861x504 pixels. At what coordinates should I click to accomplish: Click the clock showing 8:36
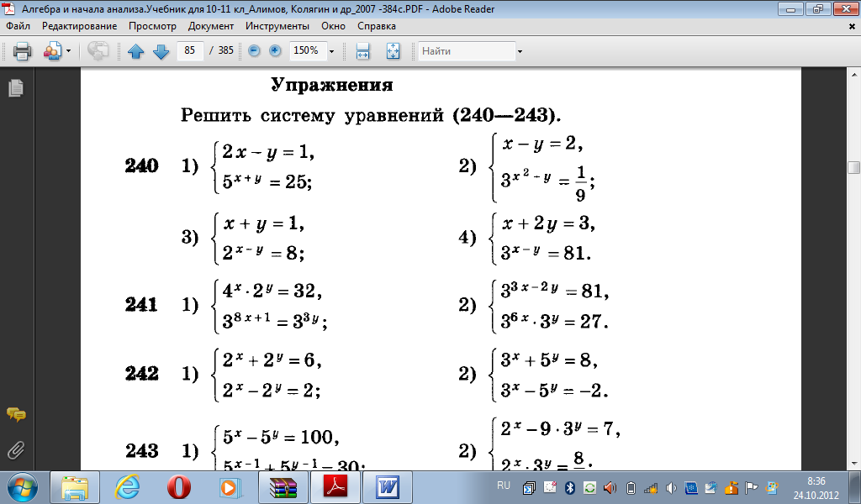816,481
